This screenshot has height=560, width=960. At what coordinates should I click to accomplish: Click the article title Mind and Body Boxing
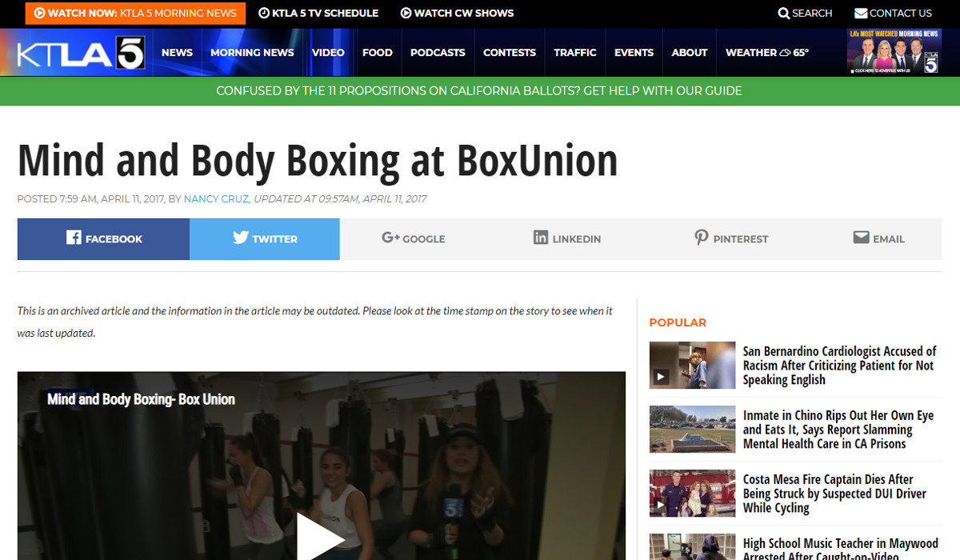coord(318,160)
